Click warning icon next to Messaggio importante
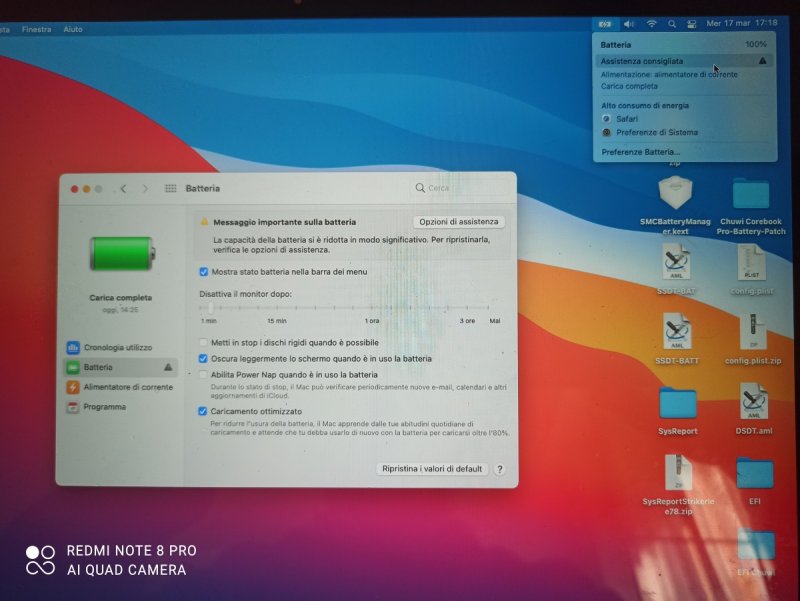Screen dimensions: 800x601 (204, 222)
